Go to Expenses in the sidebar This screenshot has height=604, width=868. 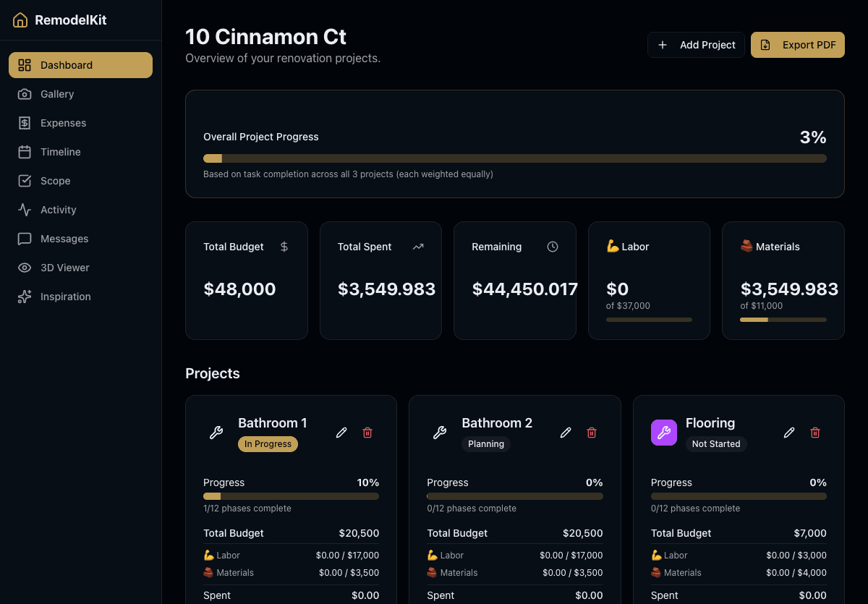coord(63,123)
